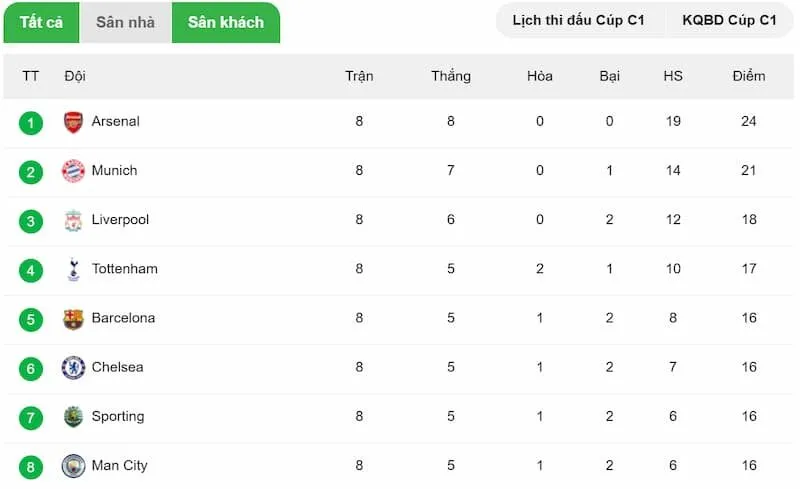Open Lịch thi đấu Cúp C1
Image resolution: width=800 pixels, height=489 pixels.
pyautogui.click(x=579, y=20)
